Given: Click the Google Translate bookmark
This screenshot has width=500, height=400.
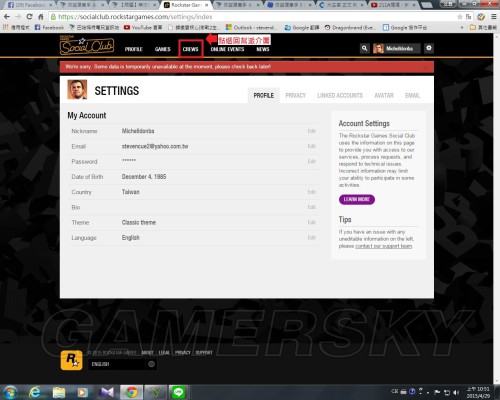Looking at the screenshot, I should tap(302, 27).
